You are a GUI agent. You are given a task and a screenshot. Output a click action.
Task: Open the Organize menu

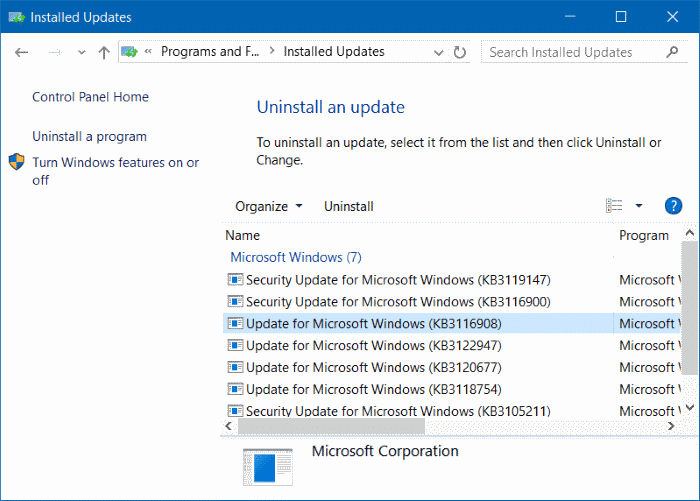269,206
